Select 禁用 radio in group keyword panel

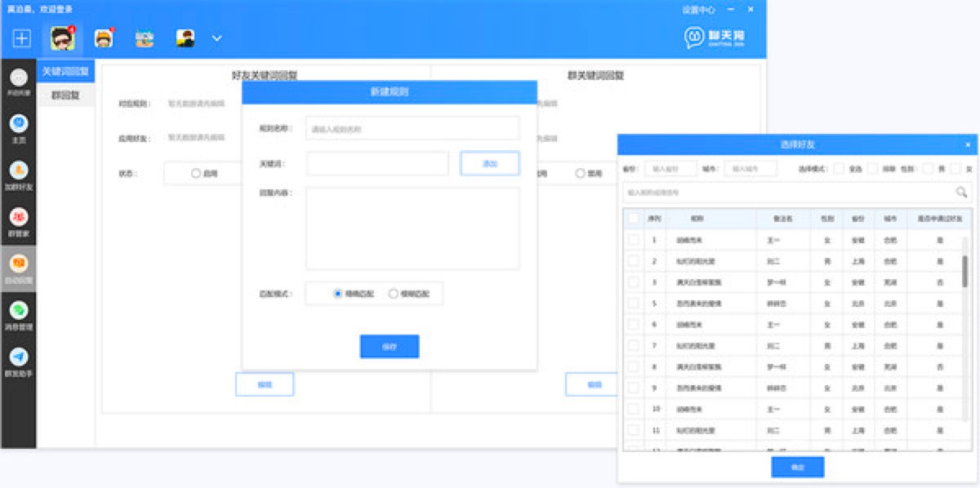pyautogui.click(x=581, y=173)
